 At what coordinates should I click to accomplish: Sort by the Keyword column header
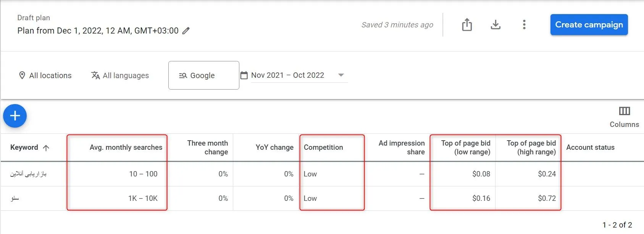tap(30, 147)
